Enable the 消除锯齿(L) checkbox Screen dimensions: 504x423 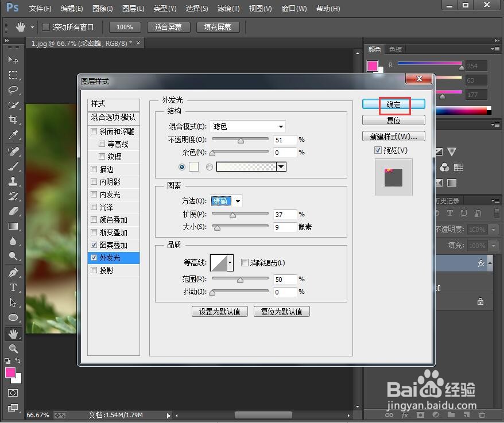(x=245, y=262)
